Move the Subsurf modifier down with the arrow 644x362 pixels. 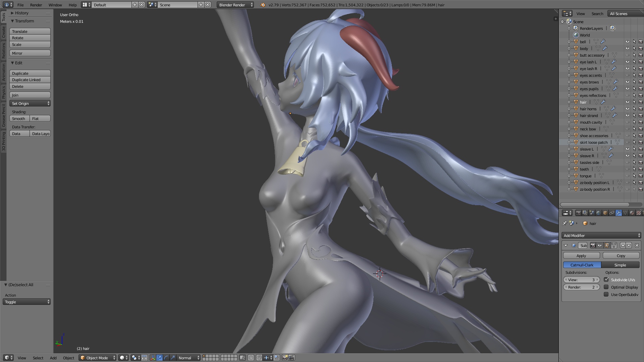pyautogui.click(x=629, y=245)
